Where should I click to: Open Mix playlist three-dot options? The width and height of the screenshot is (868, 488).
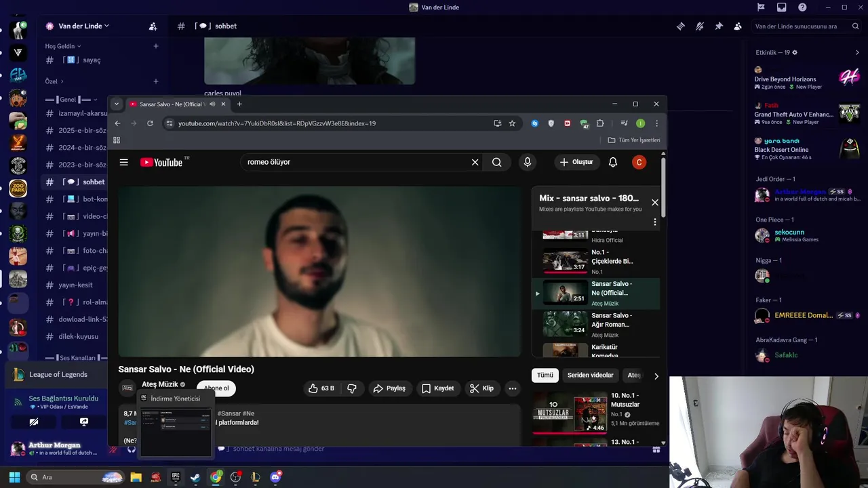(654, 222)
